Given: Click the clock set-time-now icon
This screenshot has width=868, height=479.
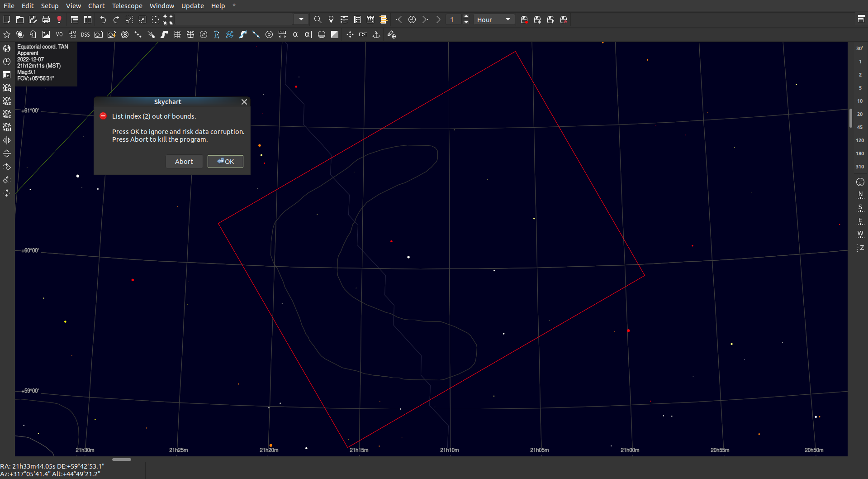Looking at the screenshot, I should [x=412, y=20].
